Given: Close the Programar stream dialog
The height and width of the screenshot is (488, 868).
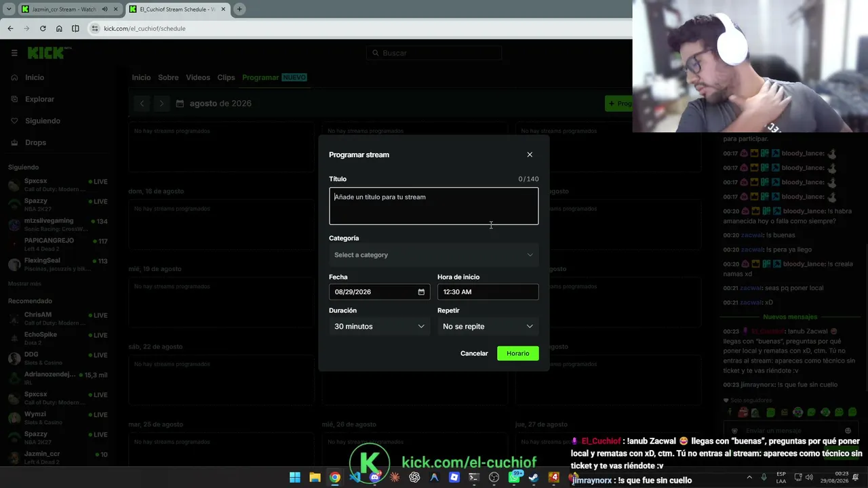Looking at the screenshot, I should click(x=530, y=155).
